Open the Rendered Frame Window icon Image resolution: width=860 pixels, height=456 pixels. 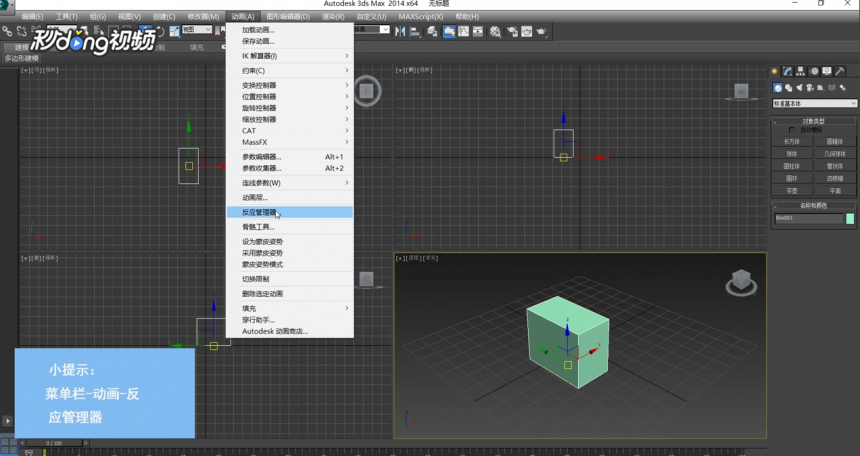(x=527, y=31)
